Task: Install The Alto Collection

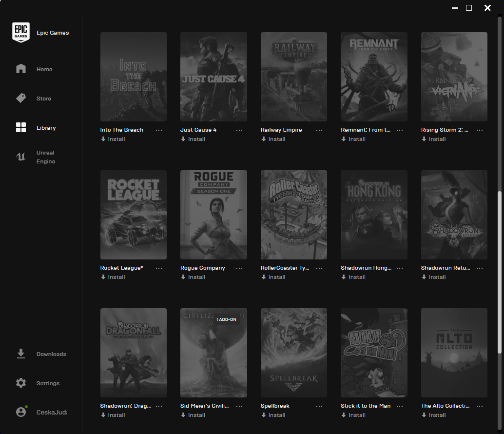Action: pos(434,415)
